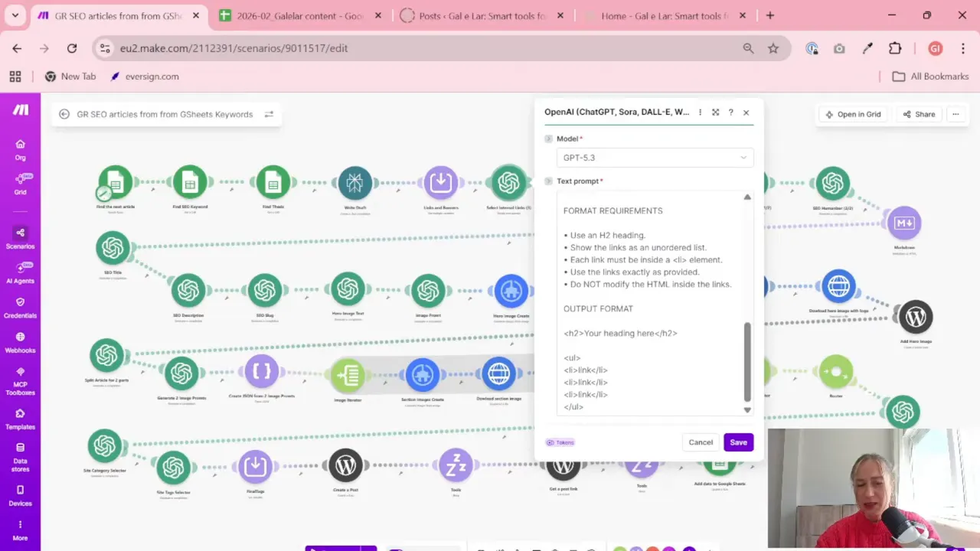Open Grid in the Make sidebar

point(20,184)
